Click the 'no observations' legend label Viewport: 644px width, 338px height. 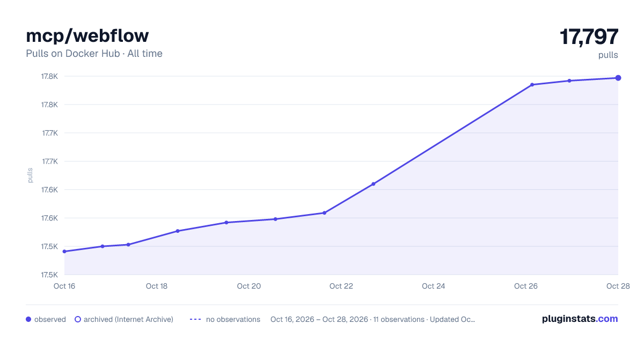[x=233, y=319]
